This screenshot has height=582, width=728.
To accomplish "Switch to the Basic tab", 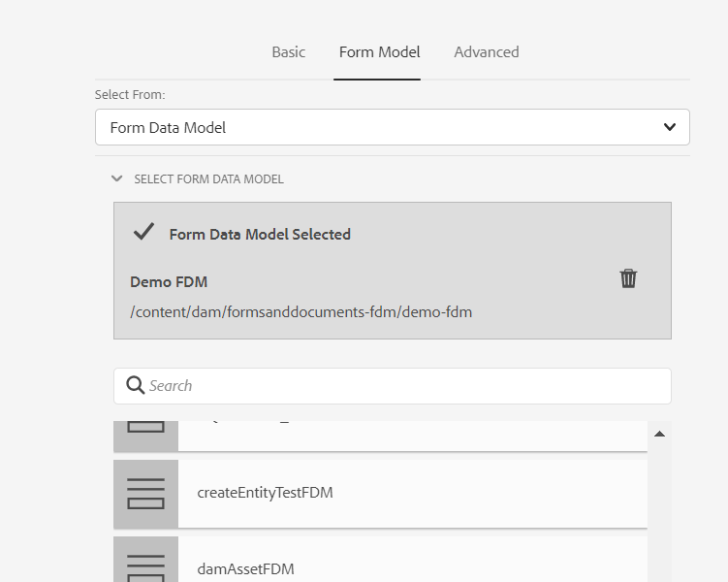I will click(x=288, y=52).
